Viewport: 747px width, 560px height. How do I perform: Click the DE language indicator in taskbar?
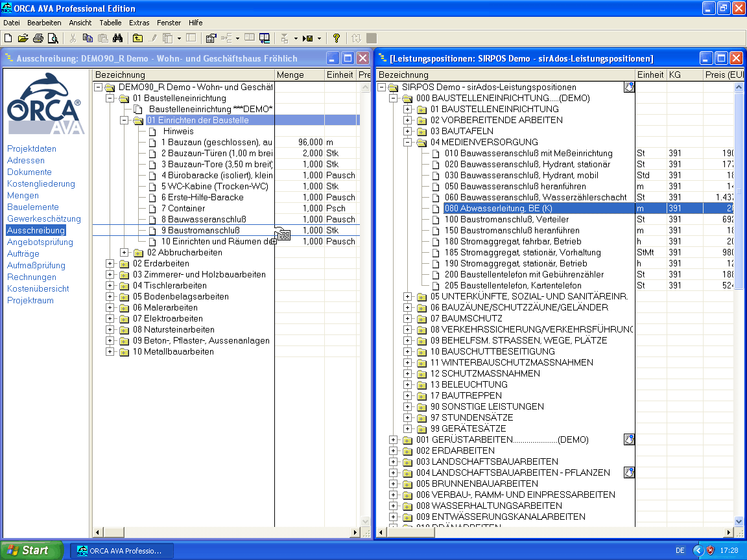point(680,550)
